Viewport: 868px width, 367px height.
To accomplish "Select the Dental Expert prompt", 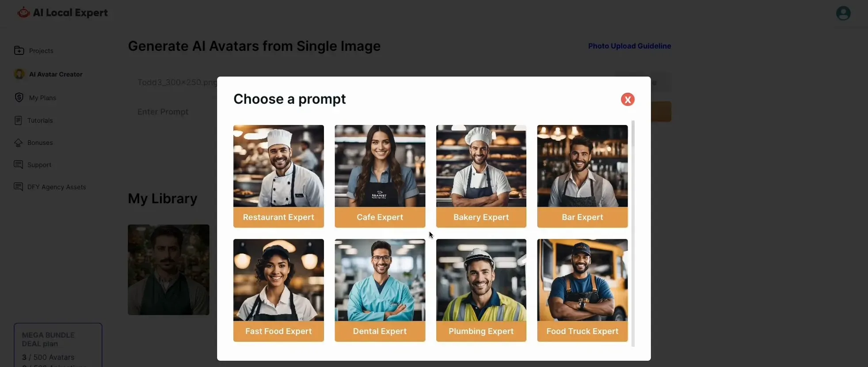I will 380,290.
